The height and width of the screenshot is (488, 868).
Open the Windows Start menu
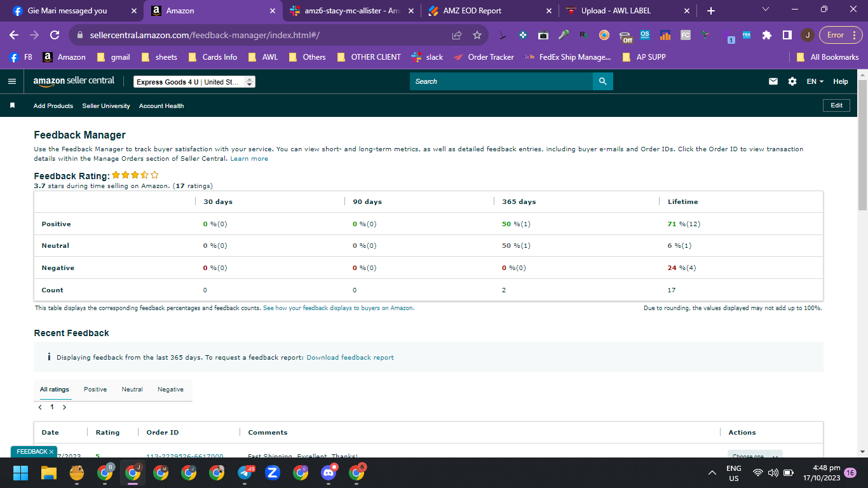[x=21, y=472]
